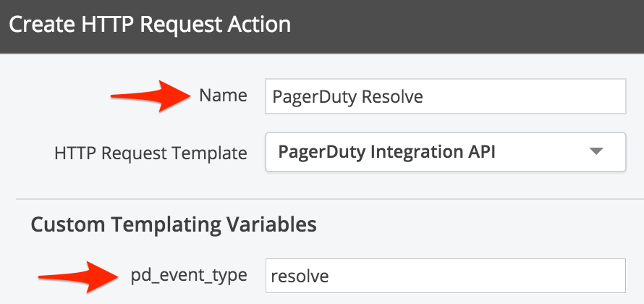Open the HTTP Request Template dropdown
The height and width of the screenshot is (304, 644).
[x=444, y=152]
